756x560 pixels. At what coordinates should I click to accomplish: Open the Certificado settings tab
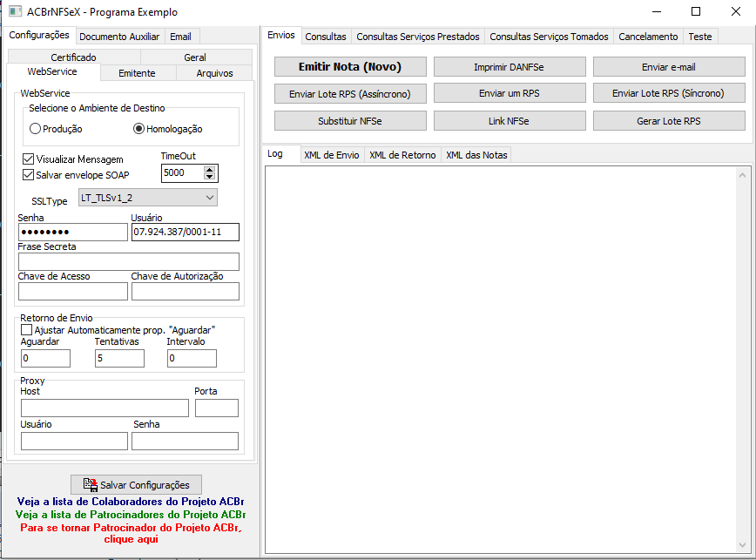pos(73,57)
